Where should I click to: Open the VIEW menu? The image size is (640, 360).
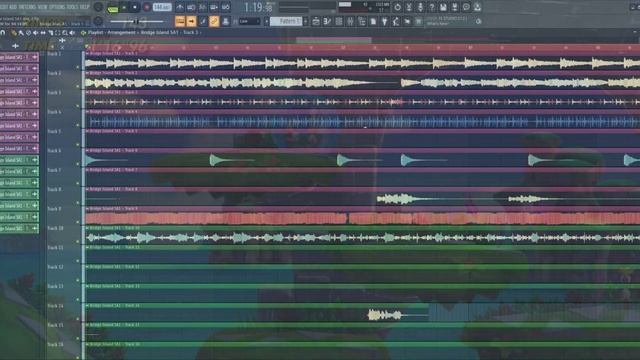coord(42,7)
